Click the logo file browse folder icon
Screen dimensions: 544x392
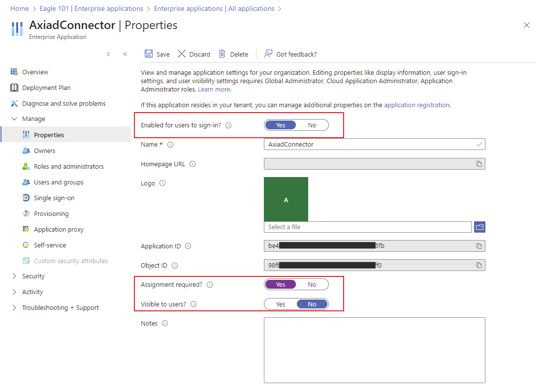[480, 227]
